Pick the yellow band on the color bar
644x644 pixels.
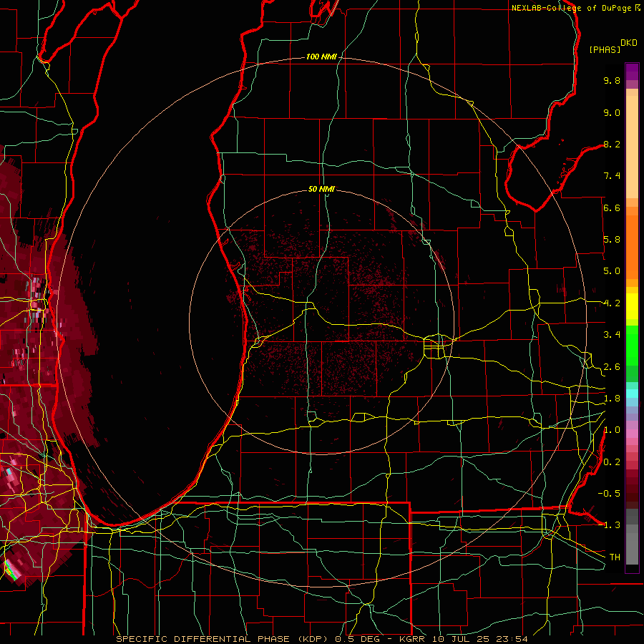point(632,306)
